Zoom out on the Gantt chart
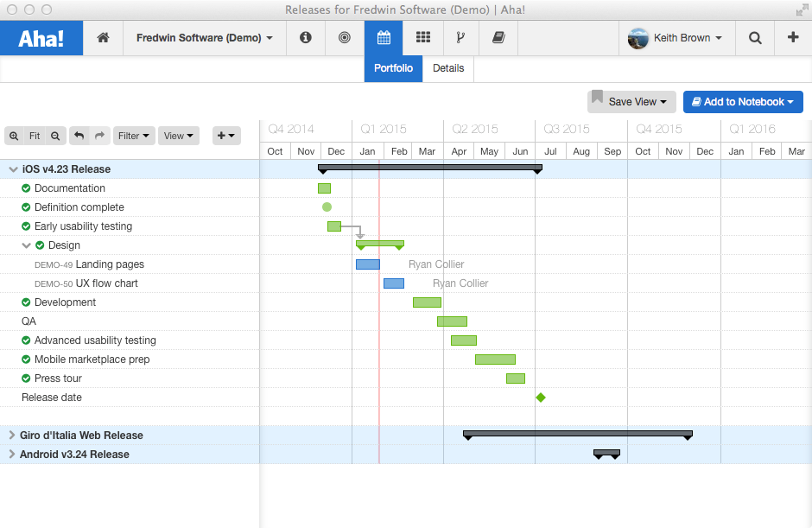Viewport: 812px width, 528px height. pos(55,136)
